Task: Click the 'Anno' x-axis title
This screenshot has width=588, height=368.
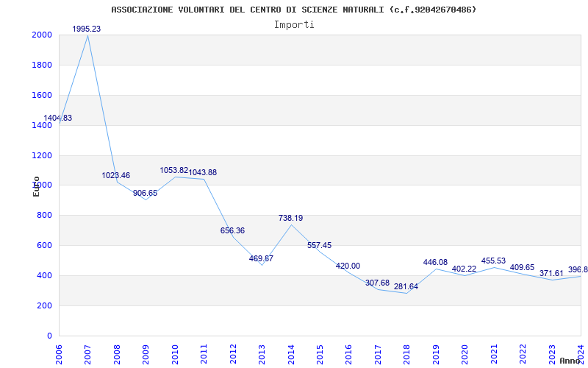Action: click(570, 361)
